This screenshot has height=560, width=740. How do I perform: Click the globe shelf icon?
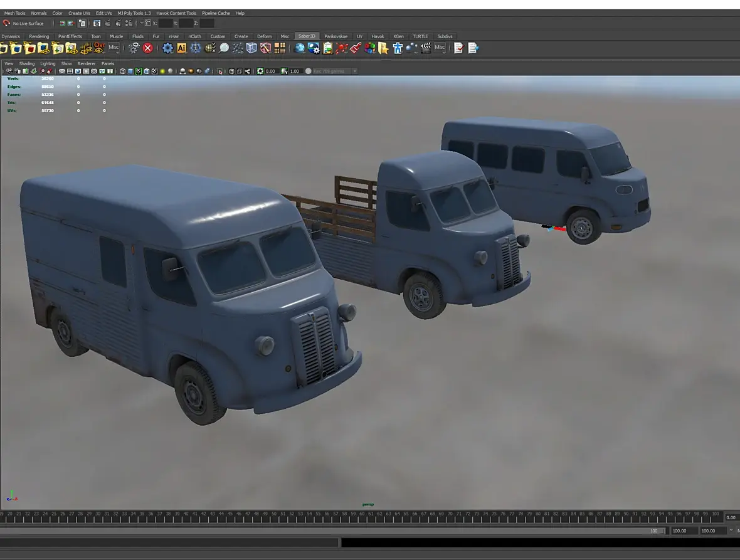(300, 48)
